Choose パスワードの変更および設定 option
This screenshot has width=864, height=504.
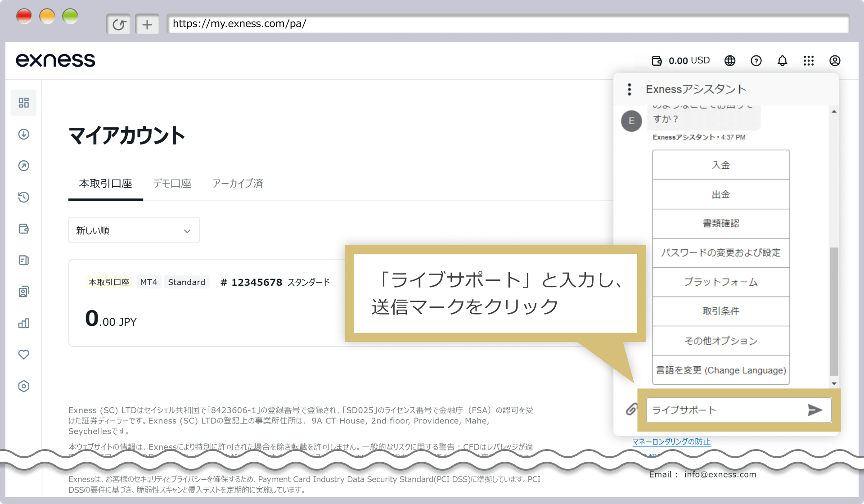coord(721,253)
